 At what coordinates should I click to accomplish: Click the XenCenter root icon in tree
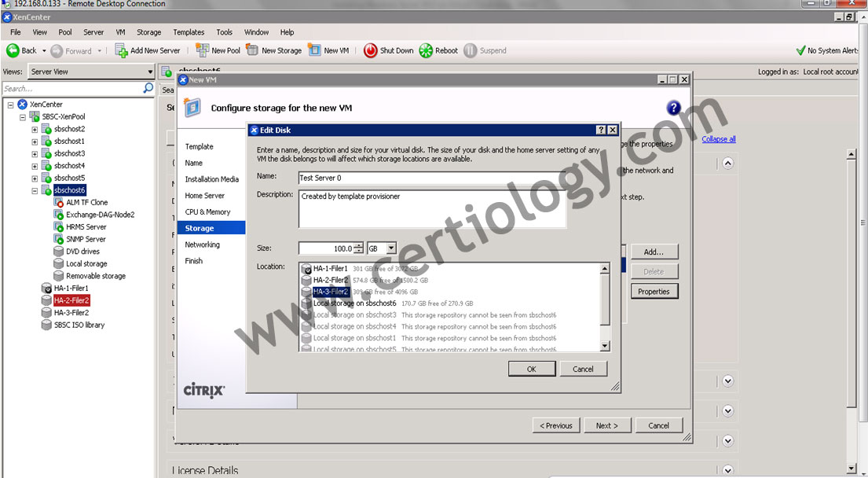22,104
